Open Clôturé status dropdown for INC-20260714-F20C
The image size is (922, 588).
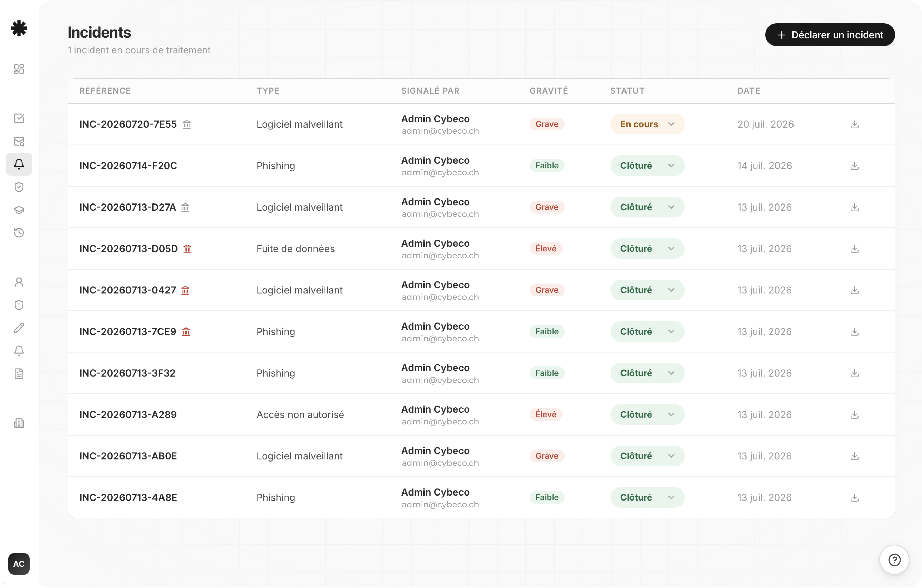coord(647,165)
